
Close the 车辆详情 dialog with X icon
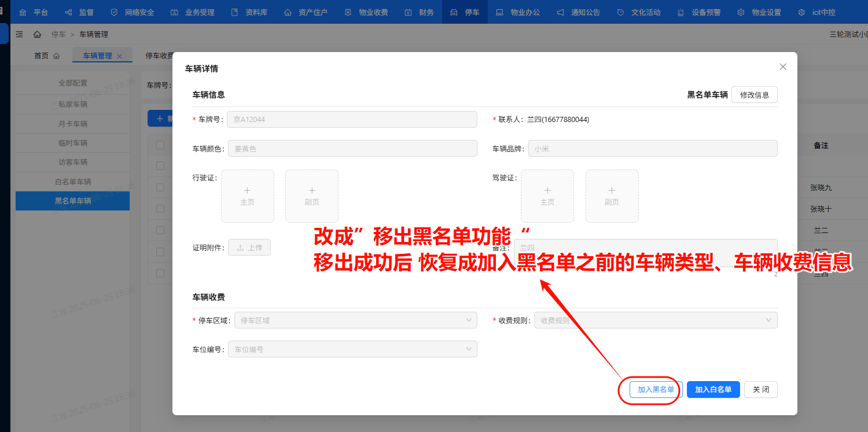783,67
